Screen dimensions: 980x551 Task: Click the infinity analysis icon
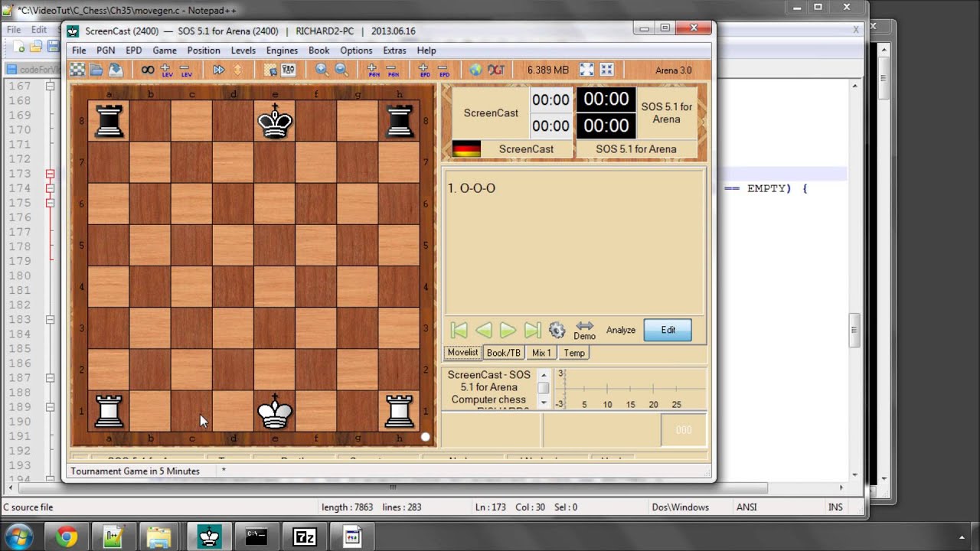click(x=148, y=70)
